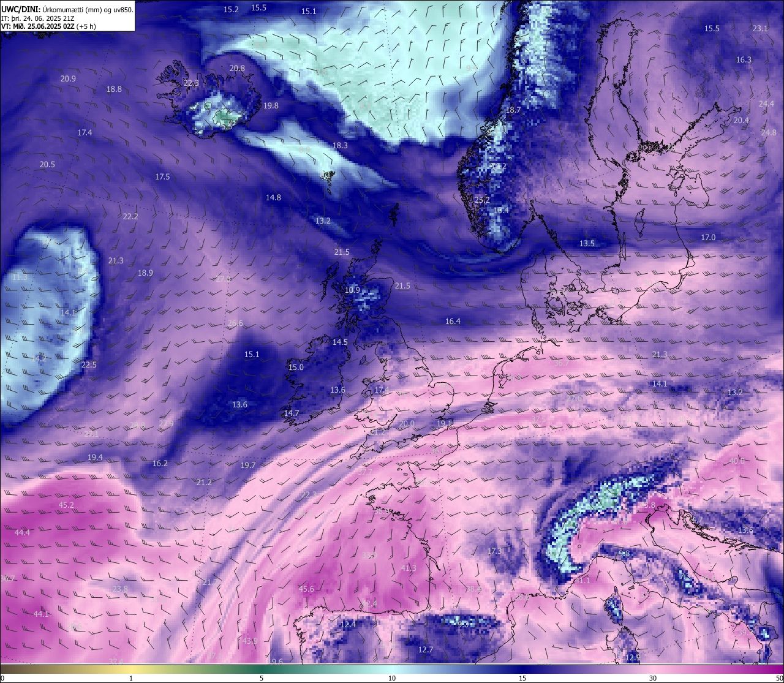Click the 18.9 value label
Viewport: 784px width, 683px height.
point(145,273)
